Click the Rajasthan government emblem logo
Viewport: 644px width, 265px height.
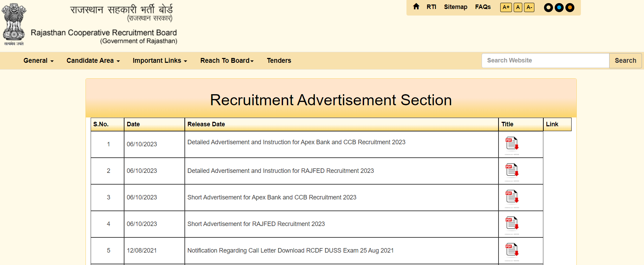click(14, 24)
